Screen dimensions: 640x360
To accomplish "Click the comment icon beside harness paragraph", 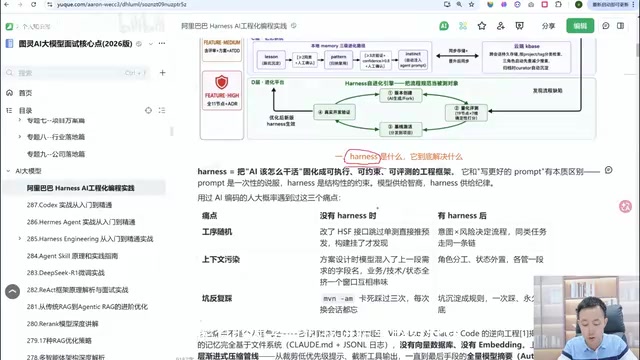I will pos(608,170).
